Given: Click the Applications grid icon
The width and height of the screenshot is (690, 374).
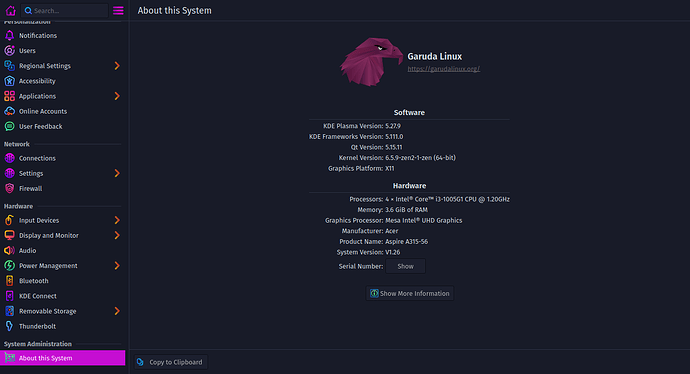Looking at the screenshot, I should [x=9, y=96].
